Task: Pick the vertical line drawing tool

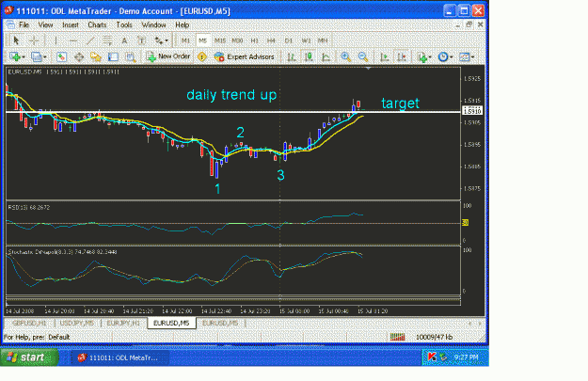Action: pyautogui.click(x=56, y=40)
